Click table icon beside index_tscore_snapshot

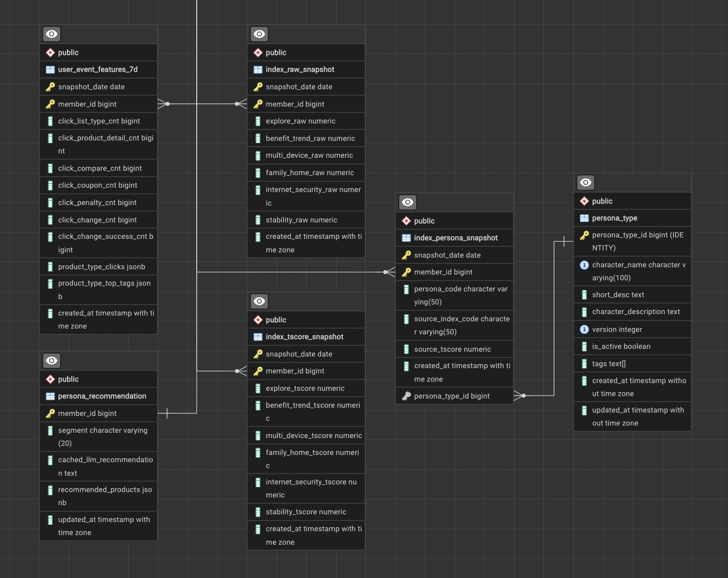tap(258, 337)
